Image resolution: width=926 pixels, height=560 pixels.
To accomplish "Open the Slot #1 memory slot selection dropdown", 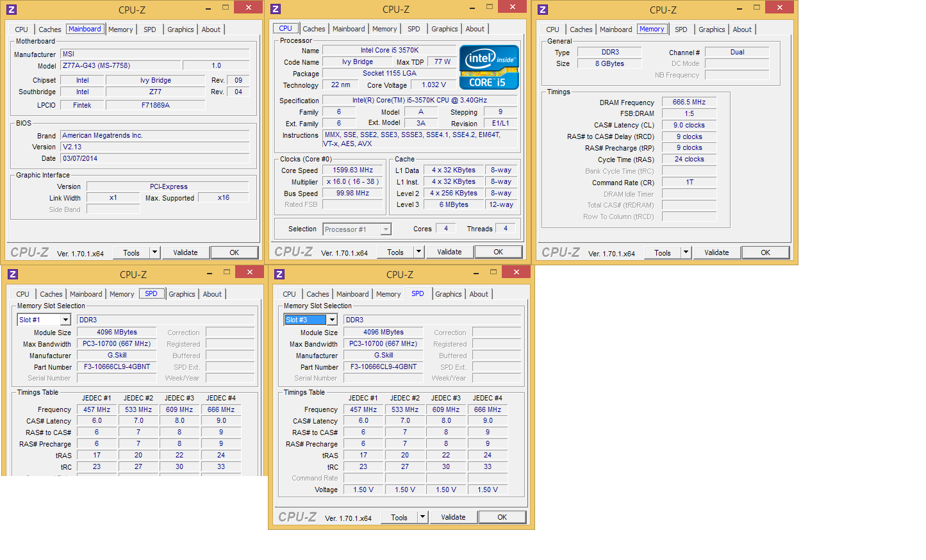I will (65, 320).
